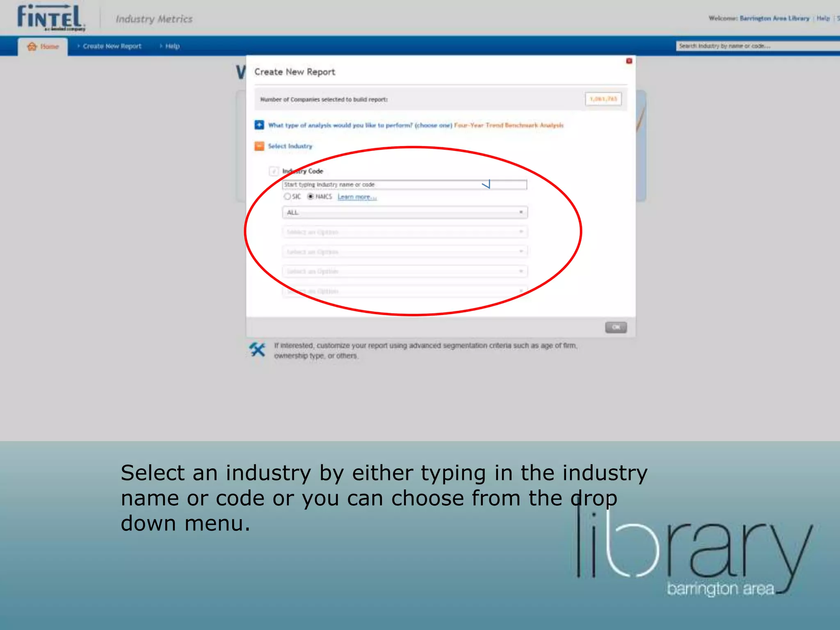Select the SIC radio button

pos(287,197)
